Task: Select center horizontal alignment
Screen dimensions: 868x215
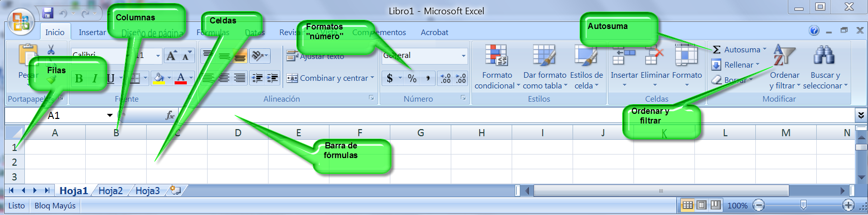Action: [x=224, y=78]
